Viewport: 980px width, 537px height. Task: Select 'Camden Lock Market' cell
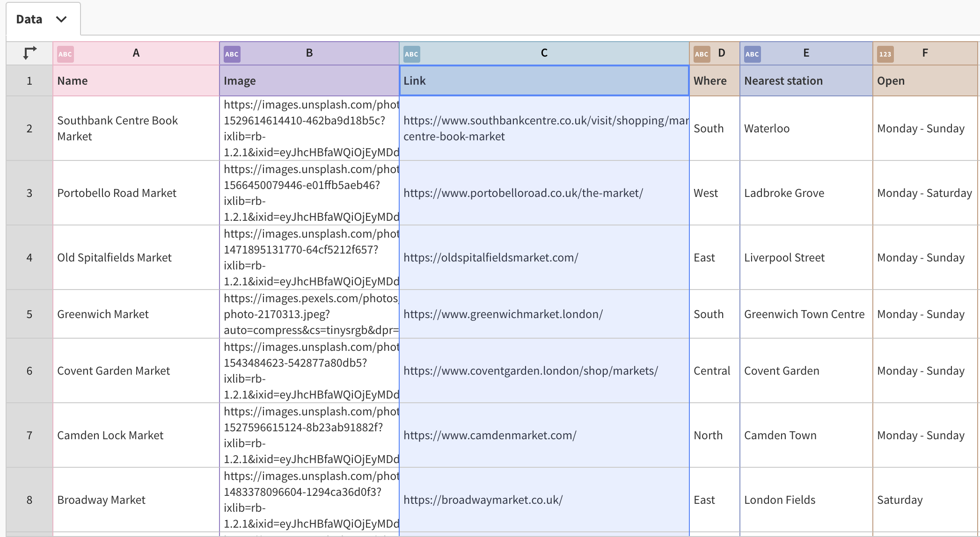(136, 435)
